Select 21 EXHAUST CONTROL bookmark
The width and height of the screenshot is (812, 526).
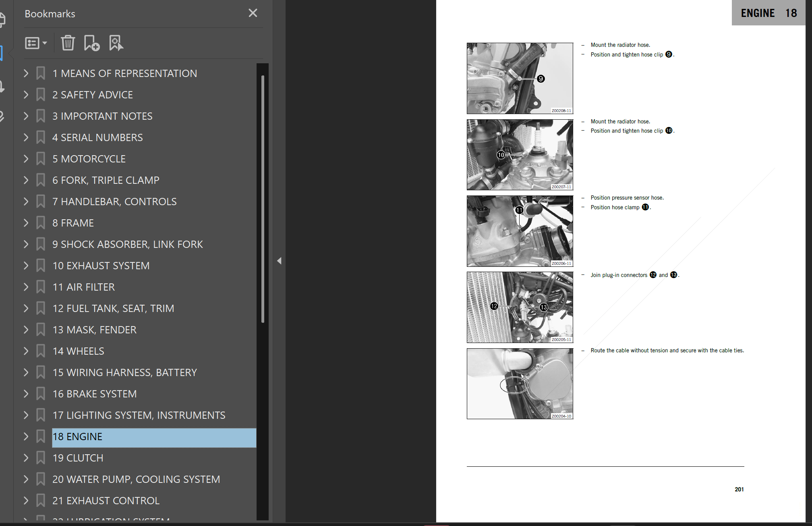tap(106, 501)
